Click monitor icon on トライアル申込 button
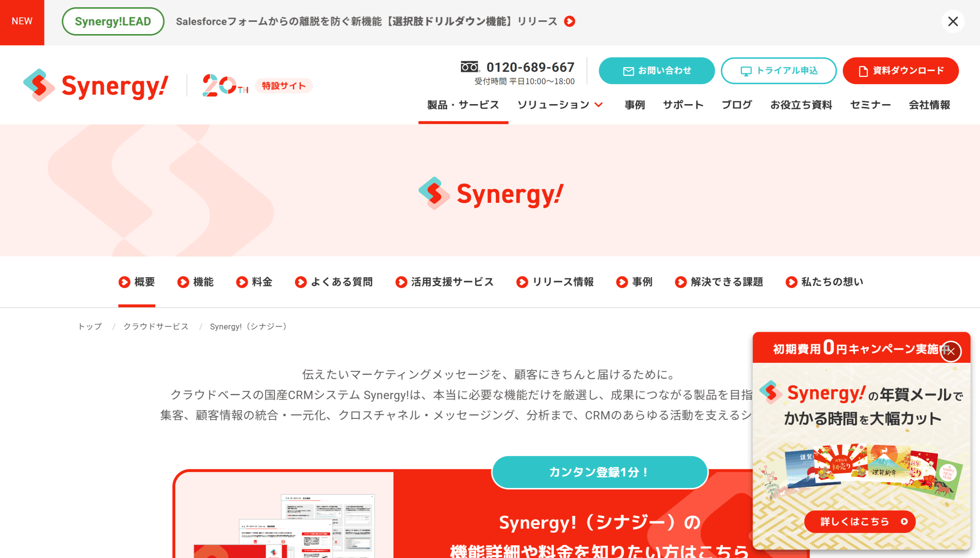This screenshot has width=980, height=558. point(746,71)
